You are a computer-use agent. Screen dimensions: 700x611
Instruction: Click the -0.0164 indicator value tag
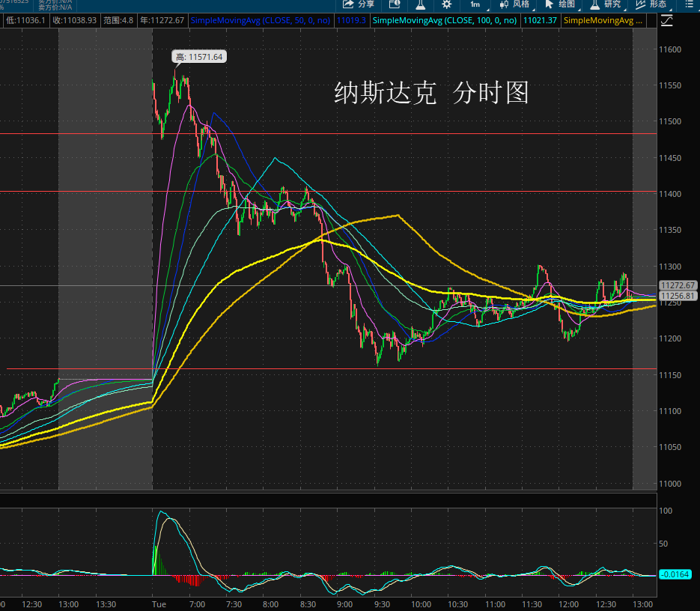(x=675, y=575)
